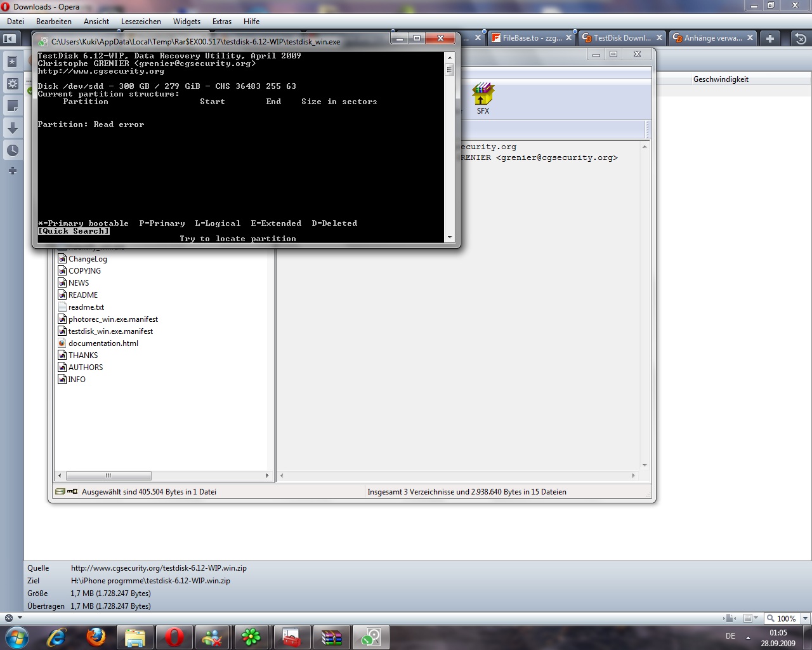Click WinRAR comment pane scroll-up arrow
The image size is (812, 650).
pyautogui.click(x=645, y=147)
